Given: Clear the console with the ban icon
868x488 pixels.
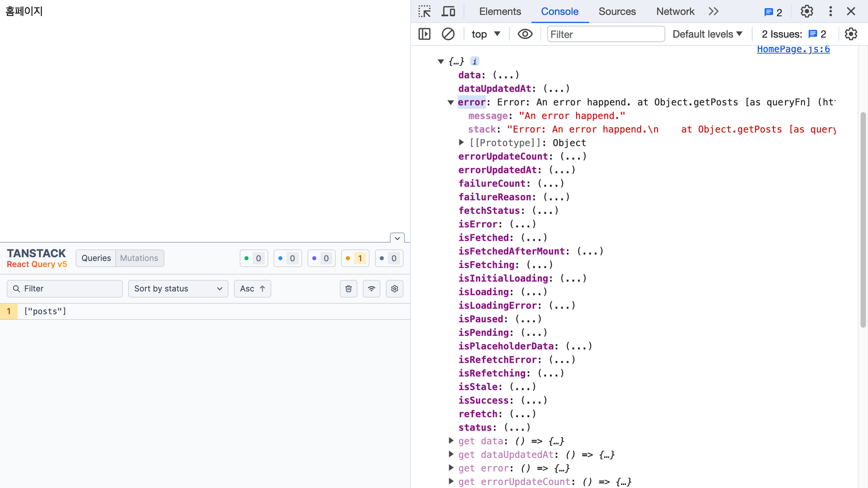Looking at the screenshot, I should click(448, 34).
